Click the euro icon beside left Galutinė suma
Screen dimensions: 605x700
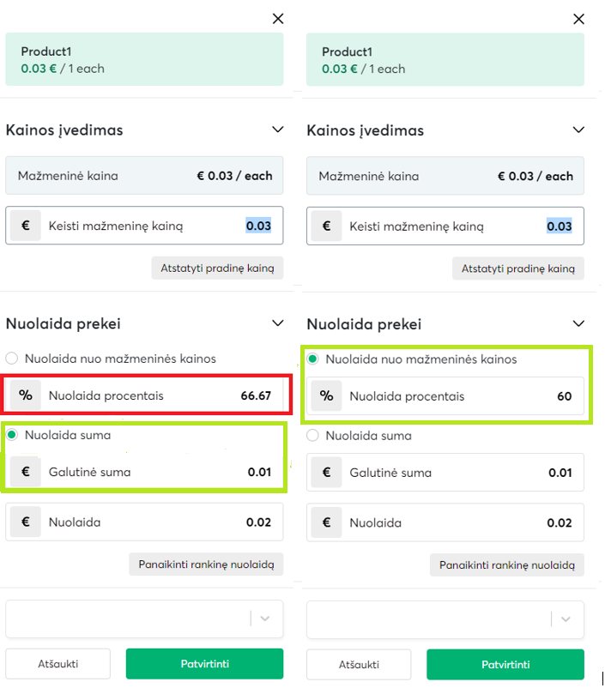point(26,472)
